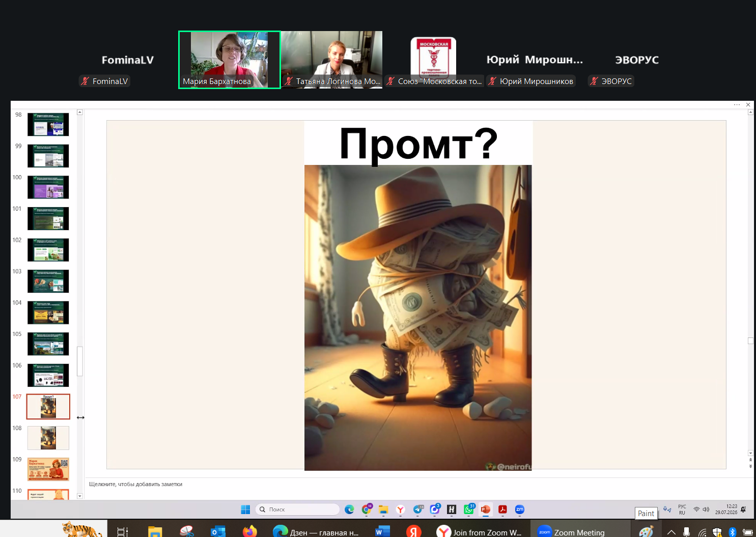Open Firefox on bottom taskbar
Screen dimensions: 756x537
click(x=250, y=532)
